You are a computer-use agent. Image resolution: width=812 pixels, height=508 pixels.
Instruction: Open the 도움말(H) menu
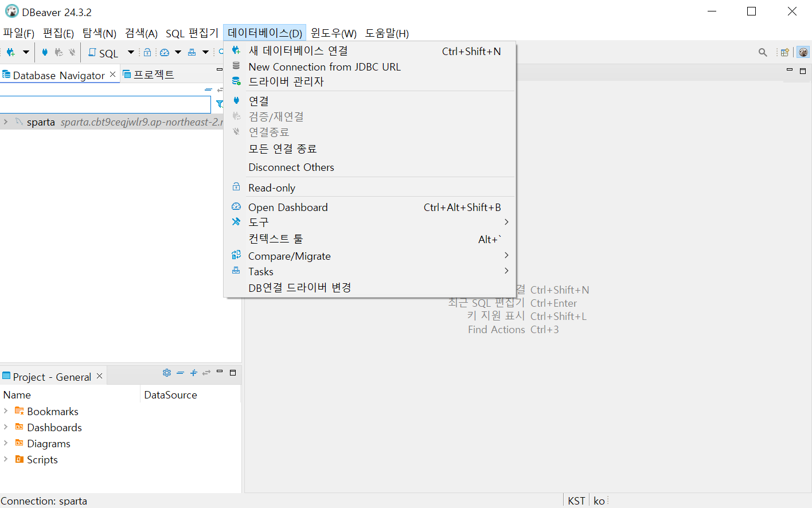click(387, 33)
